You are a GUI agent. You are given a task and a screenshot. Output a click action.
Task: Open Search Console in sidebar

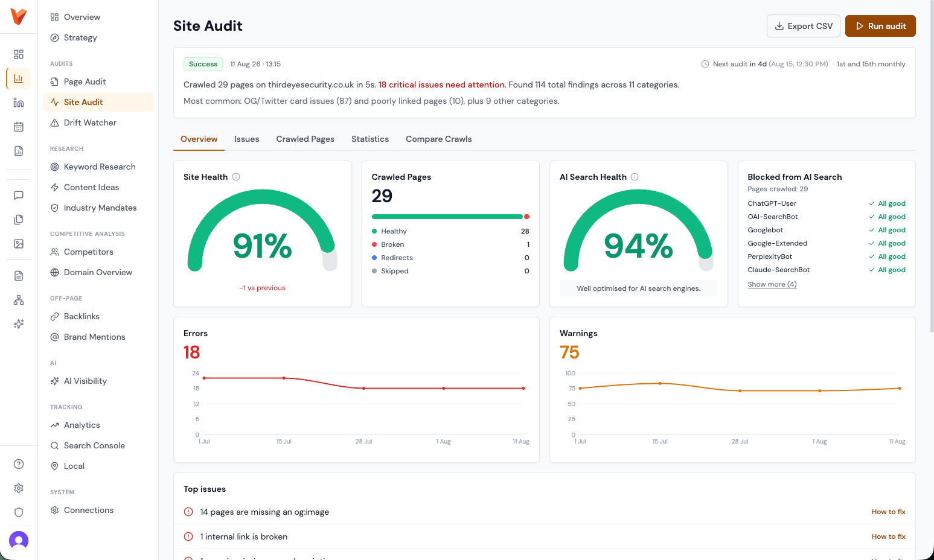[98, 445]
